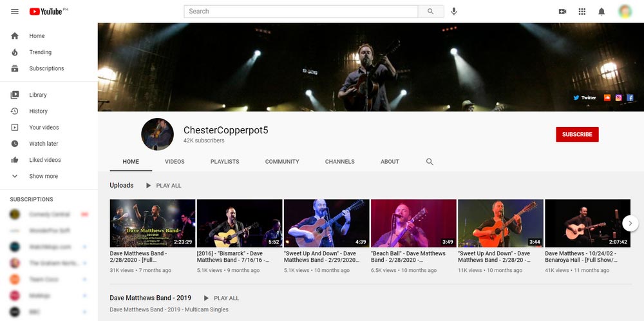Select the HOME channel tab
The width and height of the screenshot is (644, 321).
pyautogui.click(x=131, y=162)
